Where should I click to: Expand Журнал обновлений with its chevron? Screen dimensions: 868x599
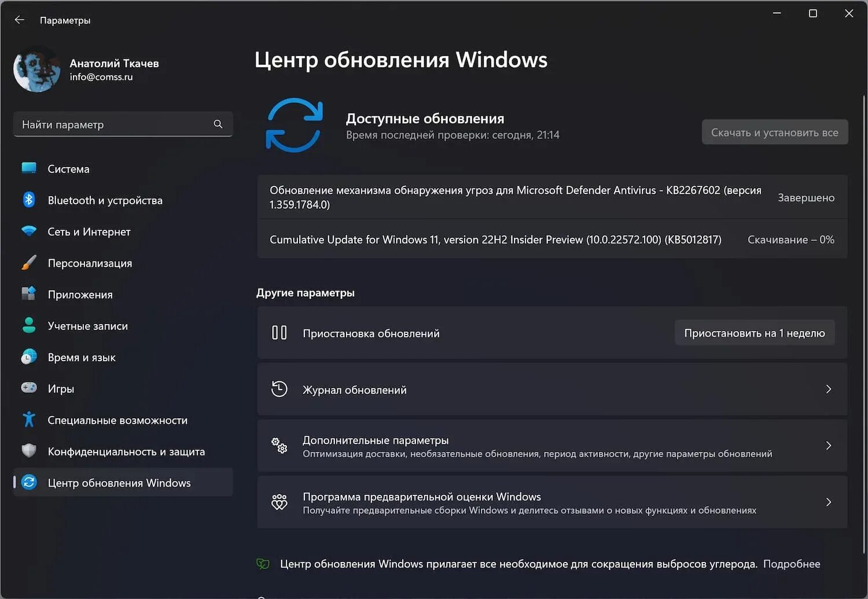coord(829,389)
